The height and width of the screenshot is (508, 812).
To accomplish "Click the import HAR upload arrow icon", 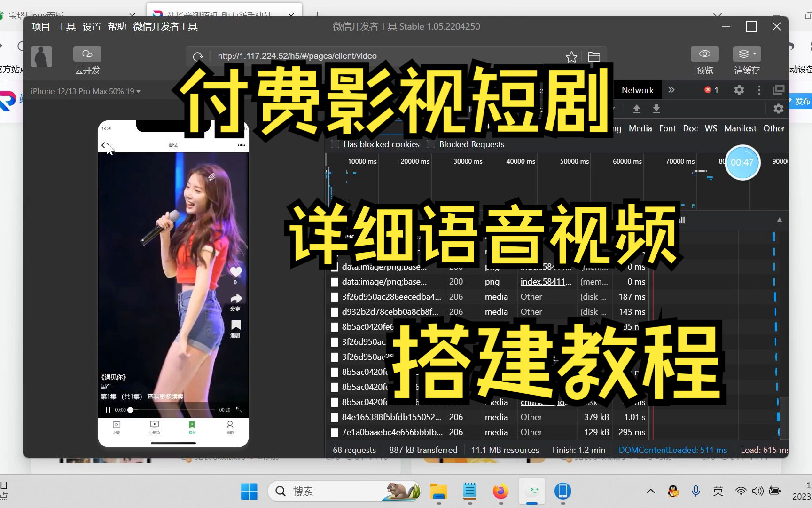I will [x=637, y=109].
